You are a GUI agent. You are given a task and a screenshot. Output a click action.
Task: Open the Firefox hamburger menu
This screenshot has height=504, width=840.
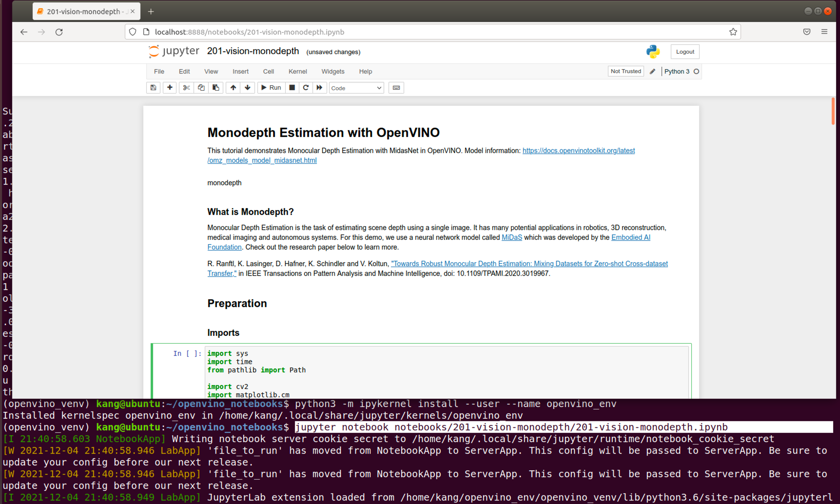point(824,32)
